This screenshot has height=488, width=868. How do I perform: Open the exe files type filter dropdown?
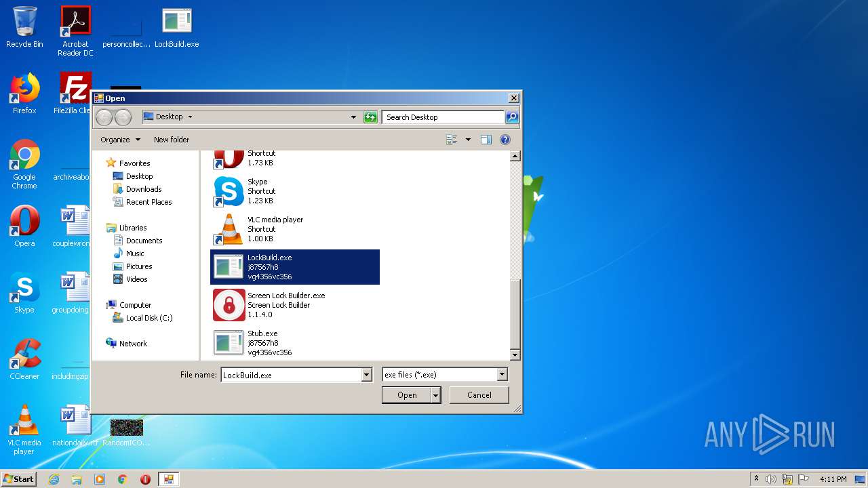tap(502, 375)
